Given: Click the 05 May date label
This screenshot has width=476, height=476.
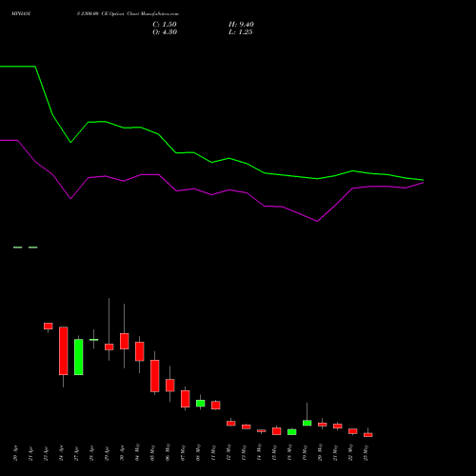Looking at the screenshot, I should click(152, 452).
